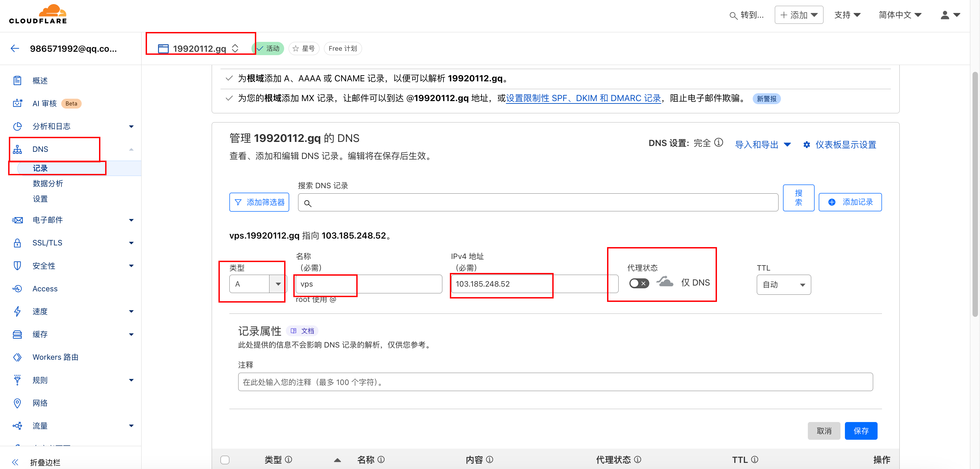Open the 导入和导出 dropdown
The width and height of the screenshot is (980, 469).
[763, 145]
